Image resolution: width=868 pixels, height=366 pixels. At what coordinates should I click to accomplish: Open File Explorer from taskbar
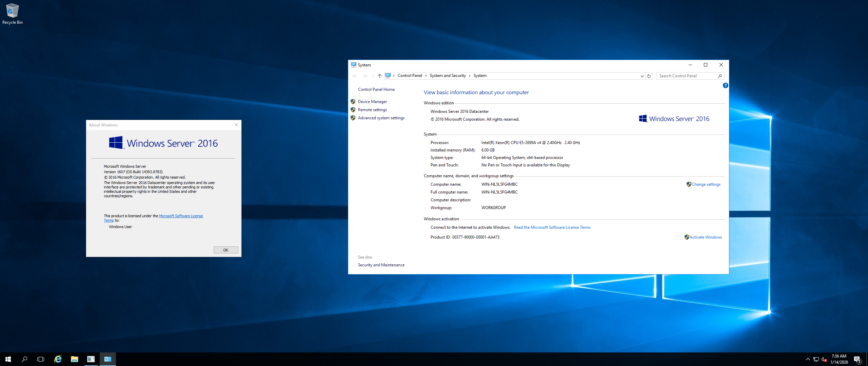tap(74, 359)
